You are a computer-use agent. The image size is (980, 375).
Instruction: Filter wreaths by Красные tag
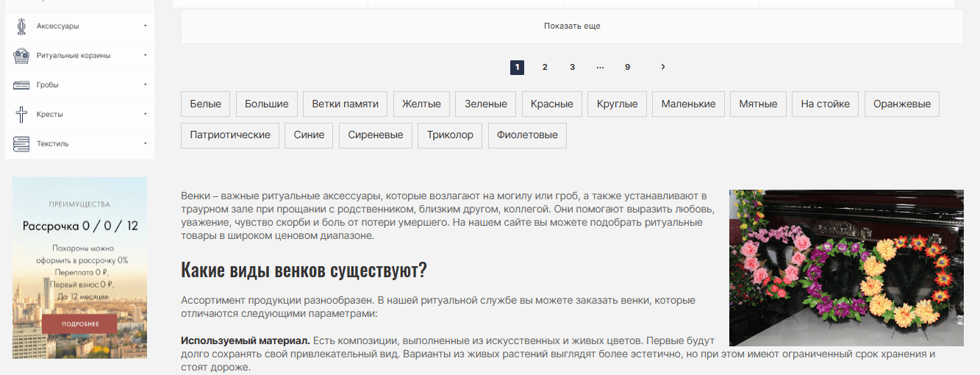551,104
